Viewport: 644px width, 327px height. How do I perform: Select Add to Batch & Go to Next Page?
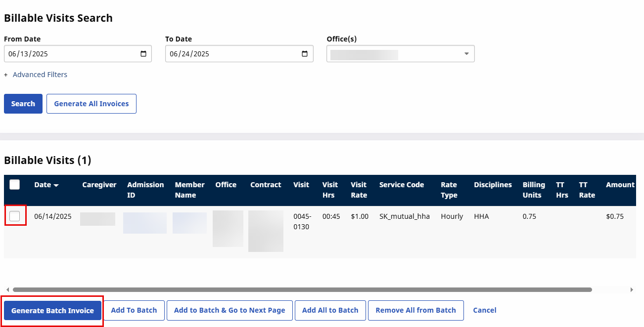click(x=230, y=310)
